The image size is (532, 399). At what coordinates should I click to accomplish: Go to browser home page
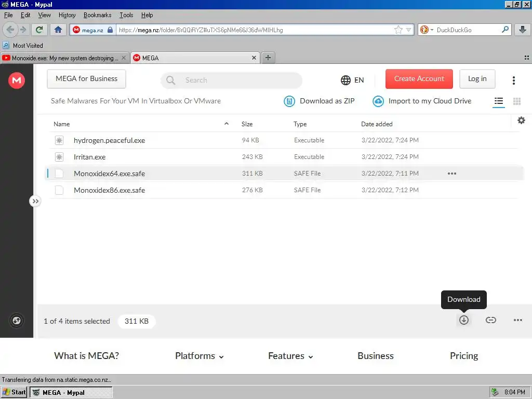pos(58,30)
